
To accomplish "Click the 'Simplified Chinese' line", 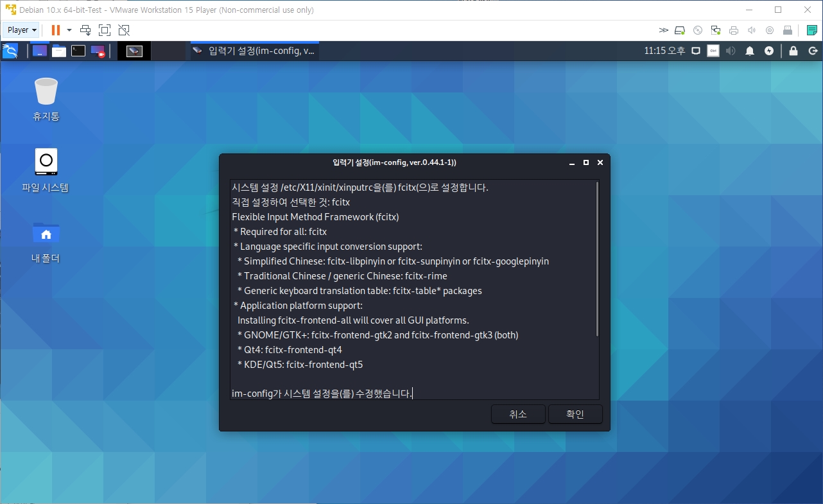I will pos(393,261).
